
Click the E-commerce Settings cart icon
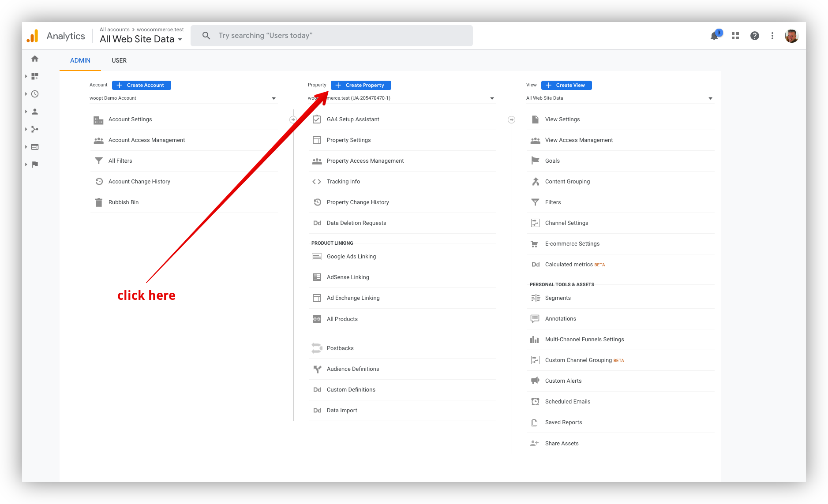click(x=535, y=244)
